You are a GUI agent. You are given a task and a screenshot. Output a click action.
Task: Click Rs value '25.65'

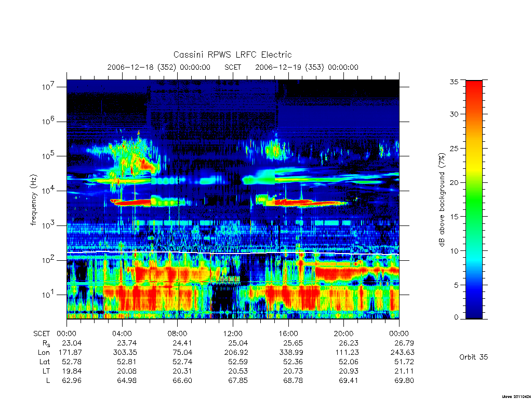click(x=293, y=343)
